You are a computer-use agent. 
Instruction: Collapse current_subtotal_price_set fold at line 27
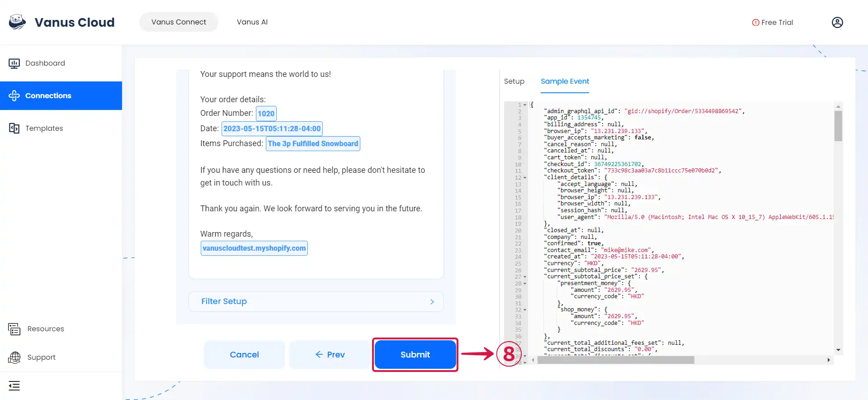(x=525, y=277)
